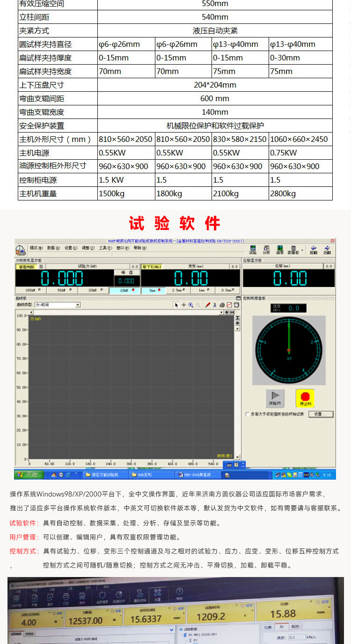The image size is (351, 644).
Task: Open the 取下引伸计 deformation panel selector
Action: (x=152, y=266)
